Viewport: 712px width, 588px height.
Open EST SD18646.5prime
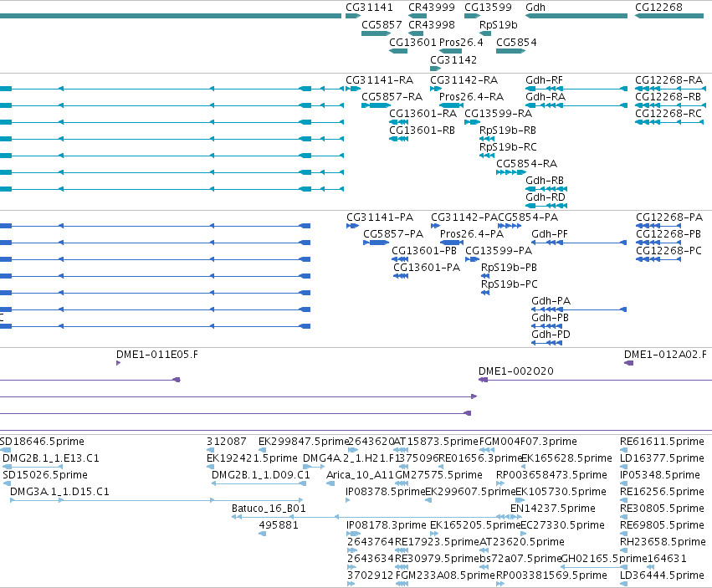[42, 442]
